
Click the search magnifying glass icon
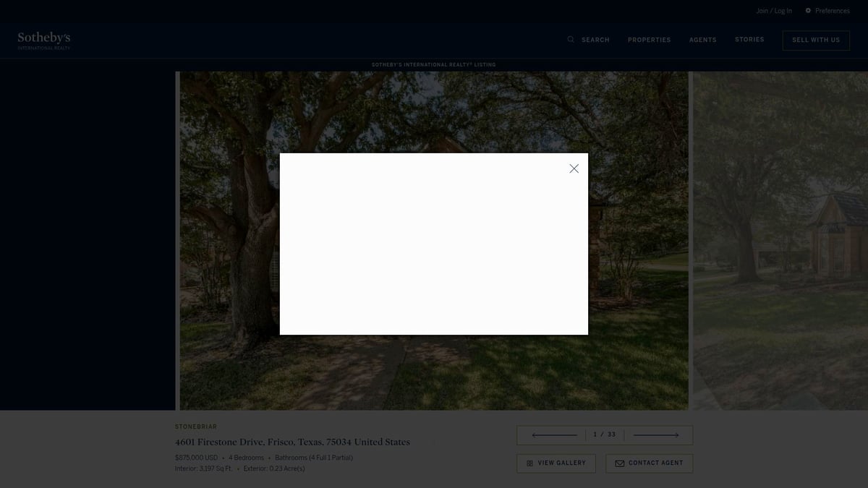tap(571, 40)
